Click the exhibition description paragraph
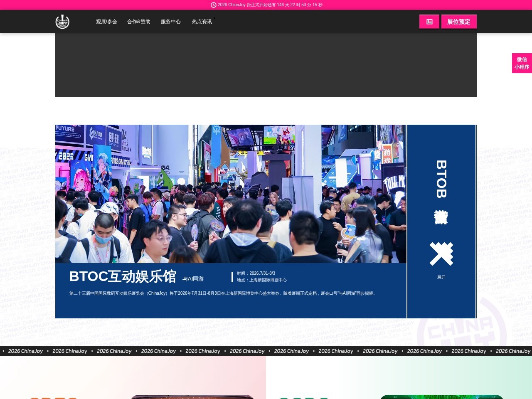 tap(223, 293)
